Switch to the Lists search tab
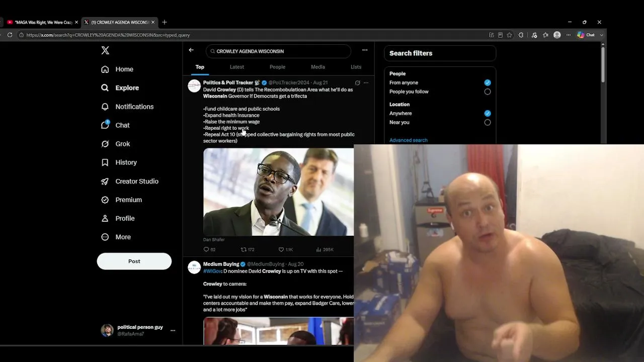Screen dimensions: 644x362 pos(356,67)
